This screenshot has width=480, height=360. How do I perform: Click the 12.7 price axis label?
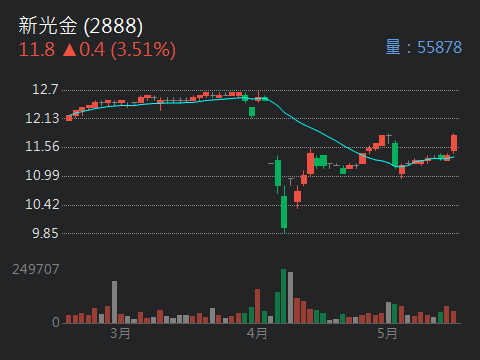click(x=45, y=89)
